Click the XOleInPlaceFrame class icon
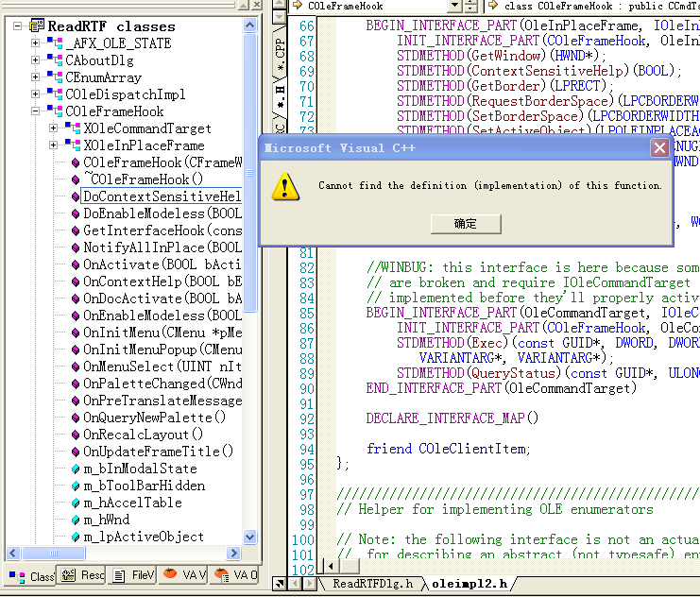This screenshot has height=597, width=700. [x=73, y=145]
